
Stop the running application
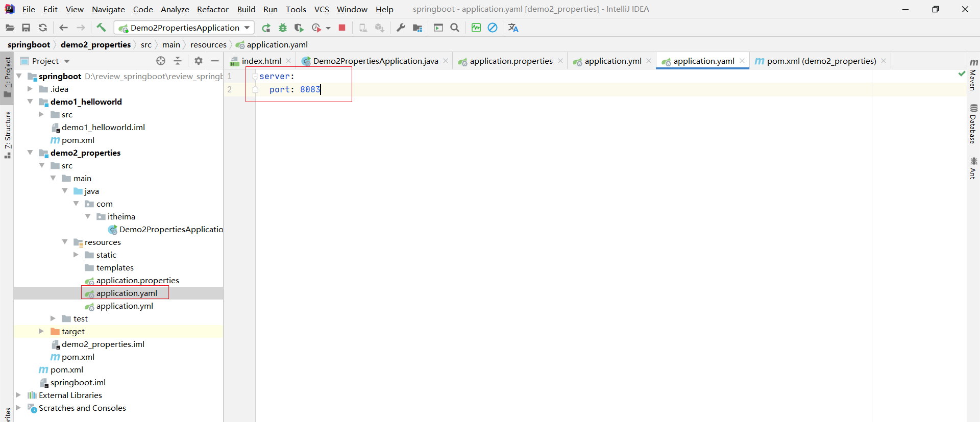[342, 28]
